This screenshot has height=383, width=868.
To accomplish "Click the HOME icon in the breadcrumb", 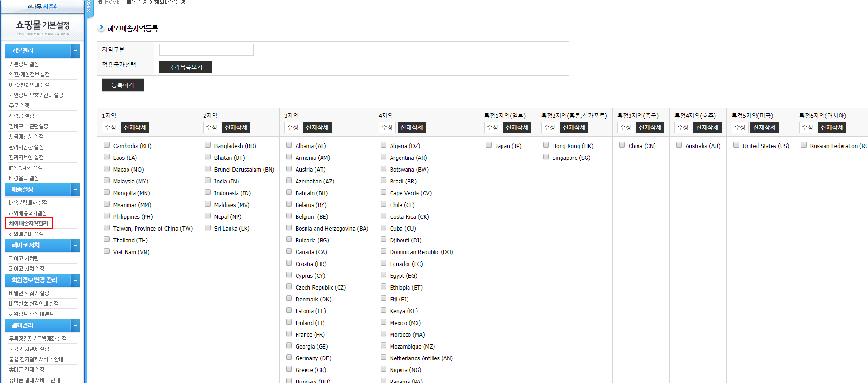I will click(x=100, y=2).
